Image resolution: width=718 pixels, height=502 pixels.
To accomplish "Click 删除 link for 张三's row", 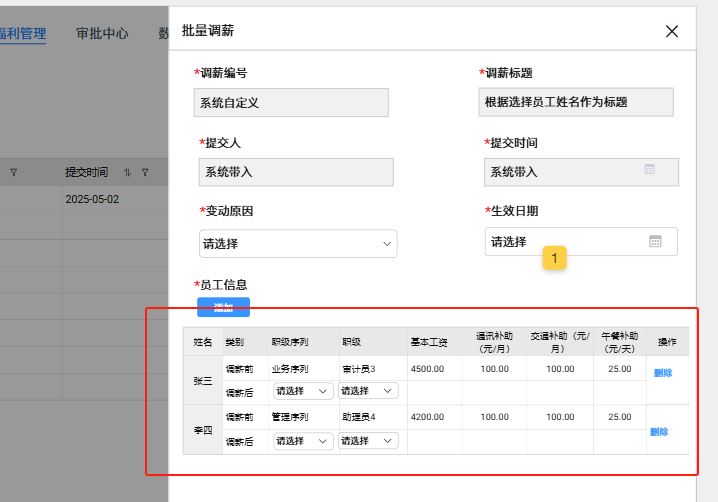I will [x=663, y=373].
